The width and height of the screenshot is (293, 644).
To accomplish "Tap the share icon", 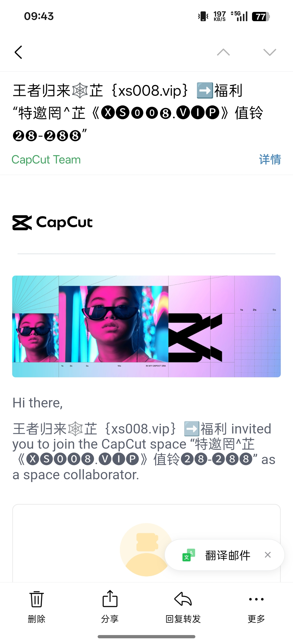I will coord(110,598).
